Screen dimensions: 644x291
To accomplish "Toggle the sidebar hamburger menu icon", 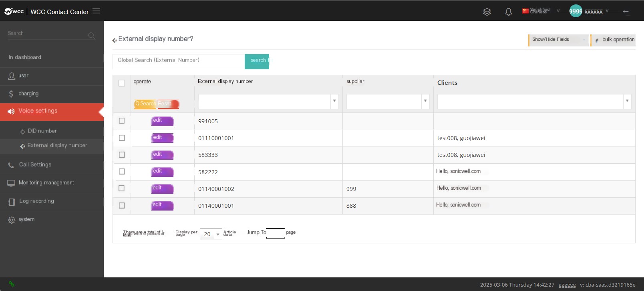I will 96,11.
